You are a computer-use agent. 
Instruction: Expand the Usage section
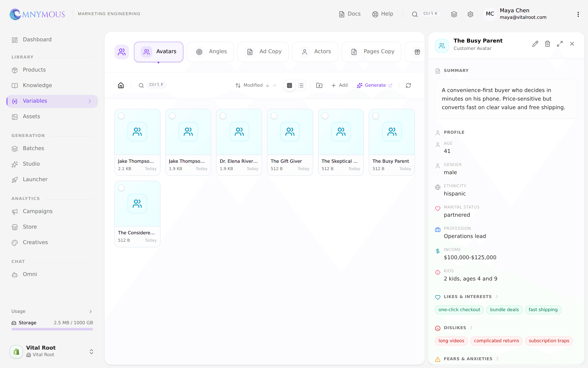pos(52,311)
